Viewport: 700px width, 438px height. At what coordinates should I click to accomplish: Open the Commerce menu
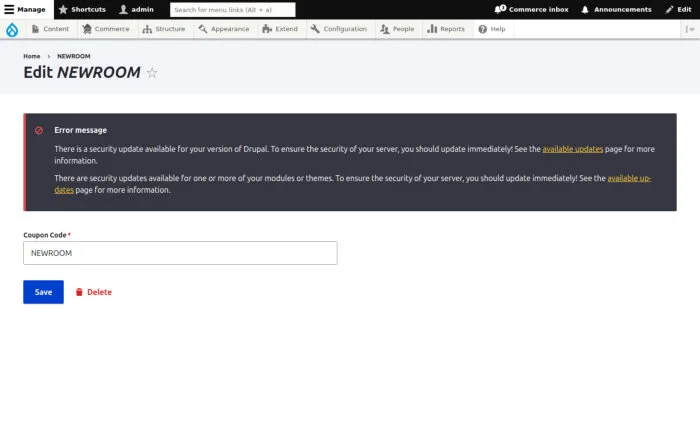[106, 29]
